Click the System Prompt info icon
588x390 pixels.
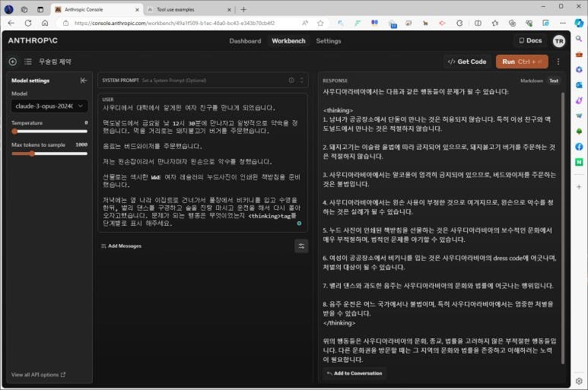[x=291, y=80]
